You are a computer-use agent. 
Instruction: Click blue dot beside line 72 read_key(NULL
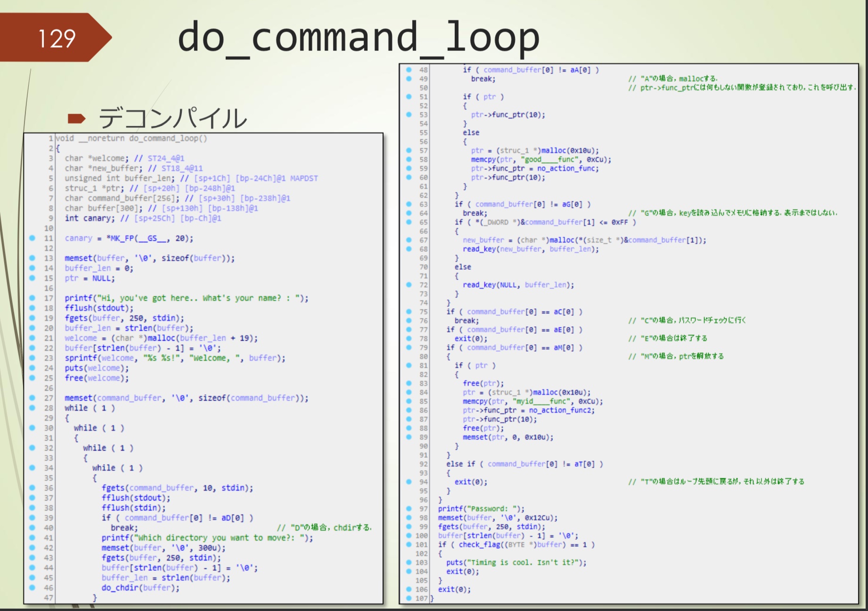[x=409, y=285]
